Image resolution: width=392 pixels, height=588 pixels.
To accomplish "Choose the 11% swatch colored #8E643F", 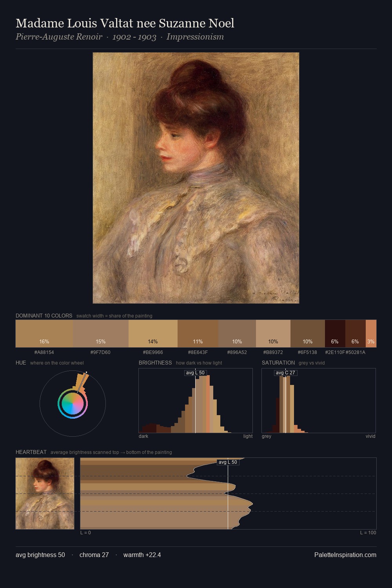I will coord(198,334).
